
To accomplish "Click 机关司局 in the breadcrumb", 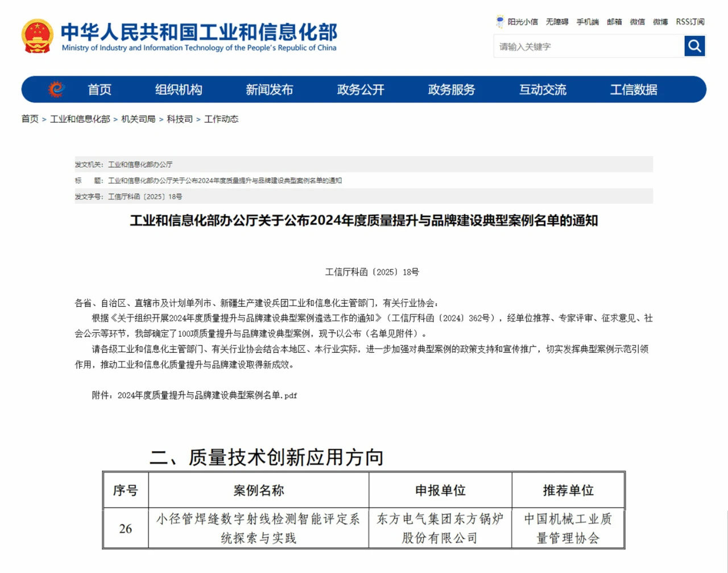I will (x=138, y=119).
